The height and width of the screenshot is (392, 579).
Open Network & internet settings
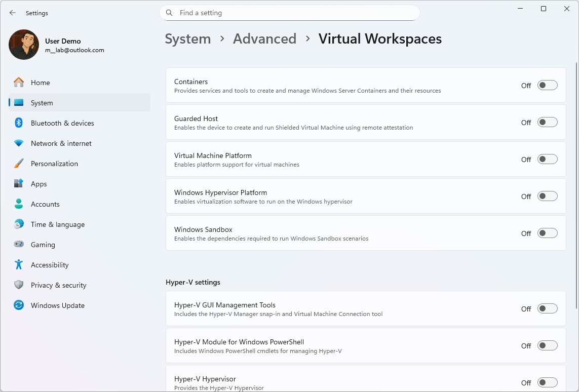61,143
